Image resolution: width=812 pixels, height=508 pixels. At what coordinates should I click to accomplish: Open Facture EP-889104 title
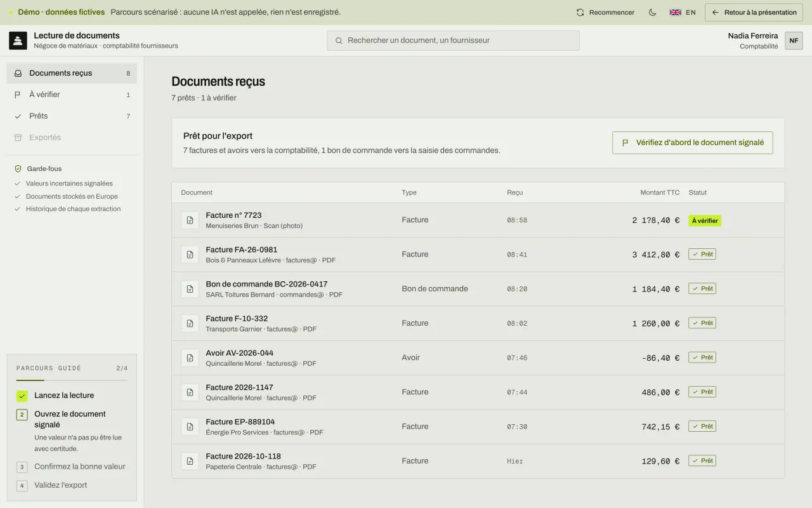point(240,422)
